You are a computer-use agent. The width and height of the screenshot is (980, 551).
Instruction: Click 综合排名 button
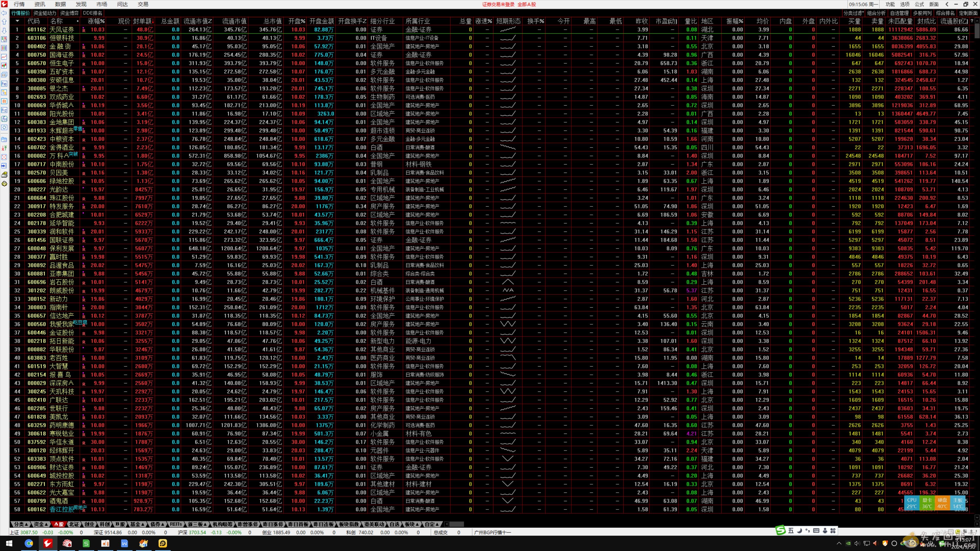[x=945, y=13]
